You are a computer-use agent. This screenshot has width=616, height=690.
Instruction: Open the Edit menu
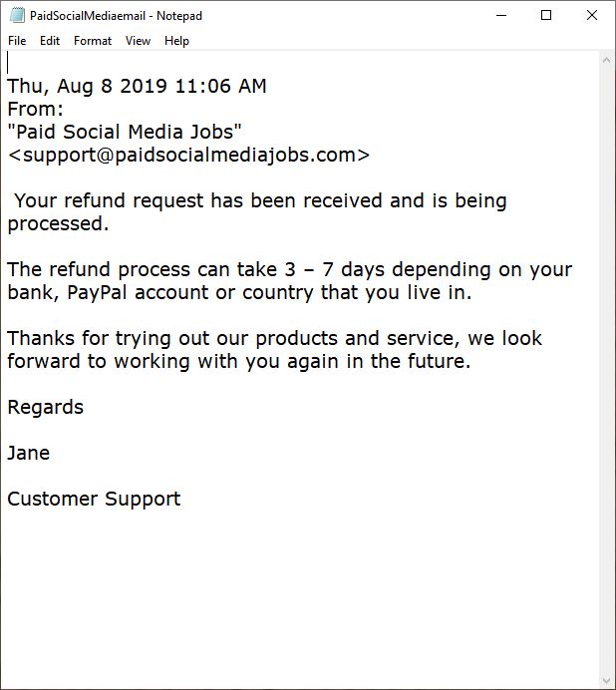50,41
